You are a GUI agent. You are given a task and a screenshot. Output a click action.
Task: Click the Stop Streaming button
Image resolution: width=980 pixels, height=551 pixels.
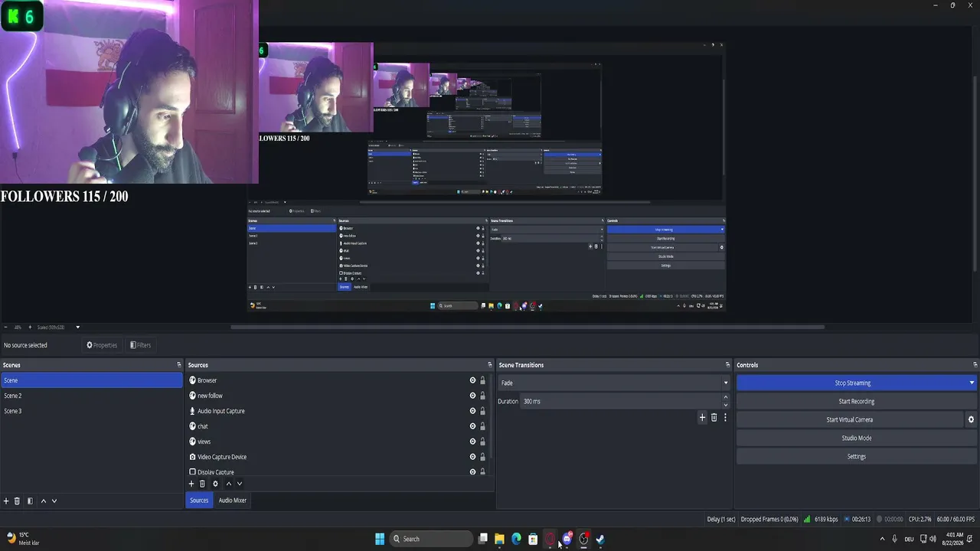pos(852,383)
